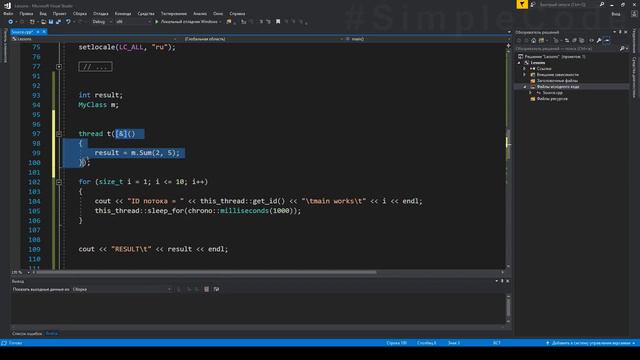Click the editor horizontal scrollbar thumb
Image resolution: width=640 pixels, height=360 pixels.
(x=207, y=272)
